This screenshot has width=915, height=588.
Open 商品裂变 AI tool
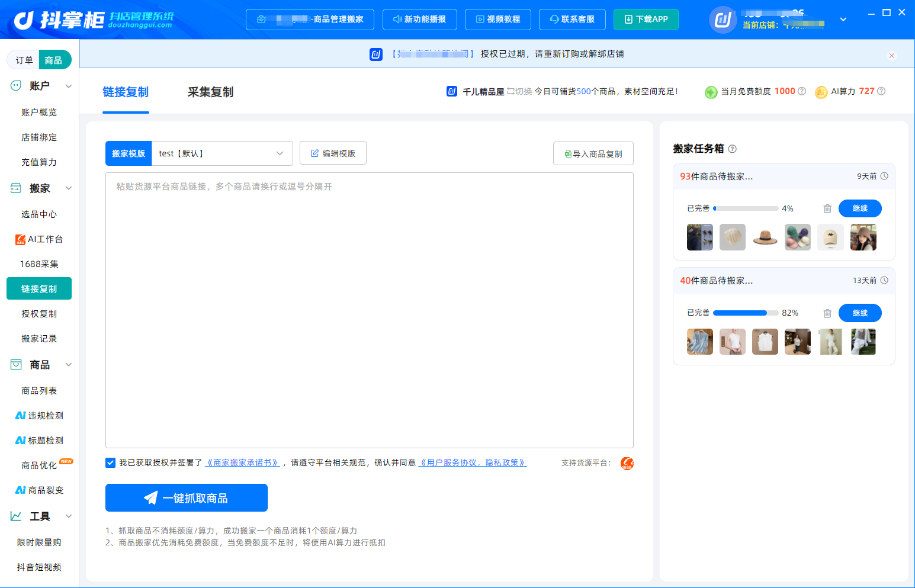pos(39,490)
